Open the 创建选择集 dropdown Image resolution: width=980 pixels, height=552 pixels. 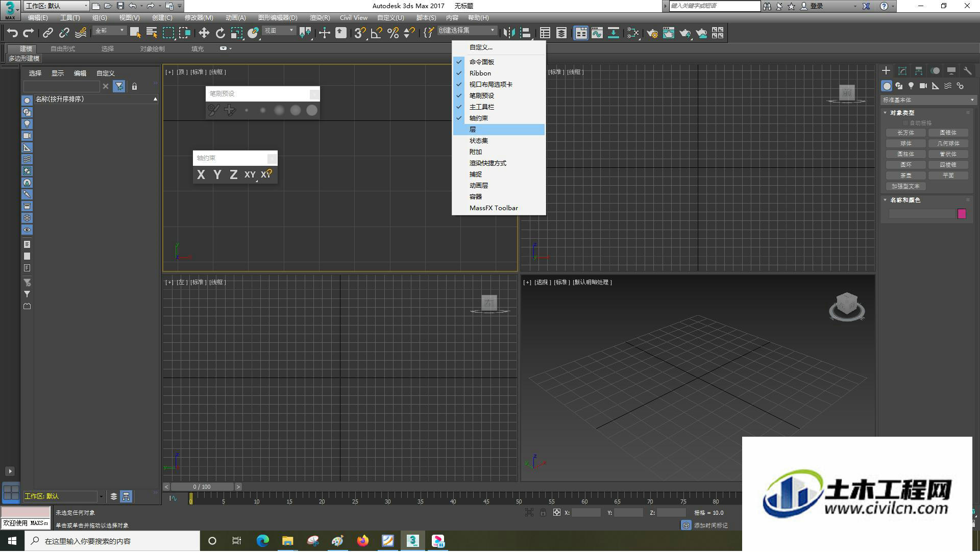[x=467, y=31]
